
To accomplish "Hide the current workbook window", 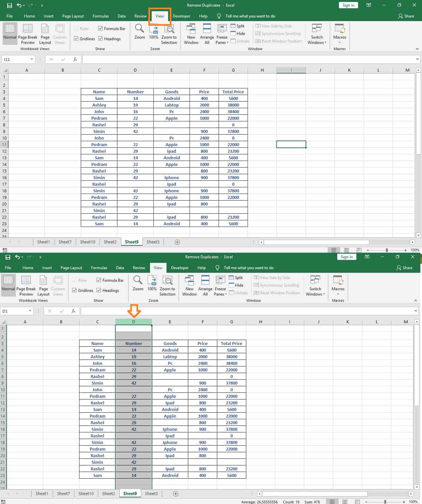I will click(238, 33).
